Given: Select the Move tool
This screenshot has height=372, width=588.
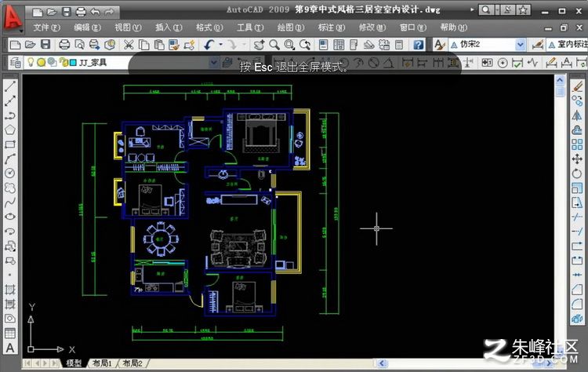Looking at the screenshot, I should [578, 159].
